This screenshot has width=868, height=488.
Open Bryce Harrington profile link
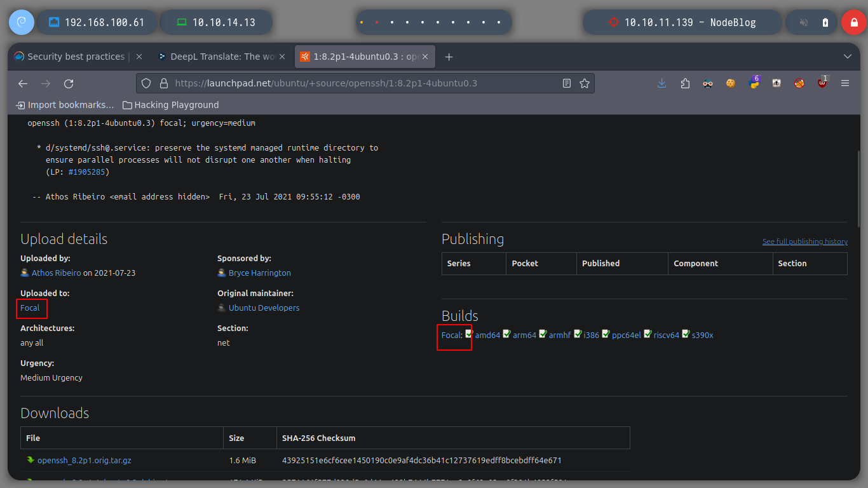260,273
